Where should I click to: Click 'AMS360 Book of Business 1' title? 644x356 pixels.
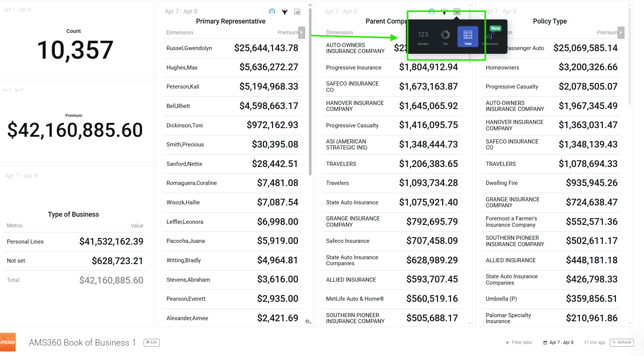click(82, 343)
